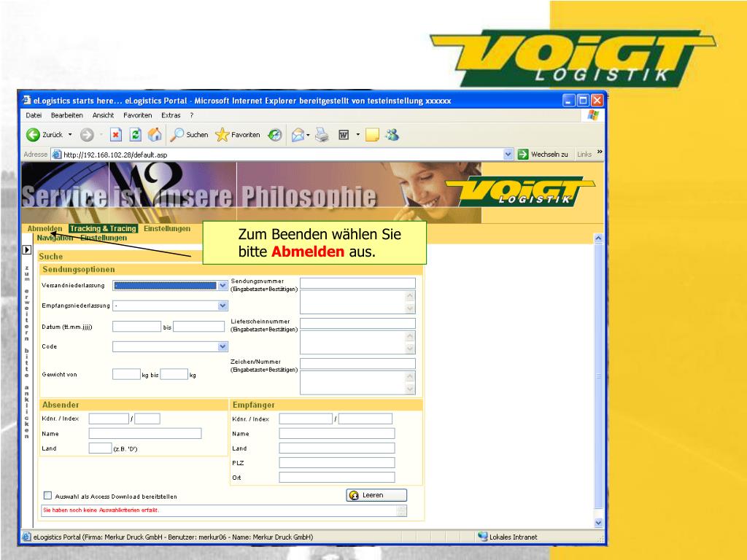Screen dimensions: 747x560
Task: Stop page loading with red X icon
Action: pyautogui.click(x=116, y=135)
